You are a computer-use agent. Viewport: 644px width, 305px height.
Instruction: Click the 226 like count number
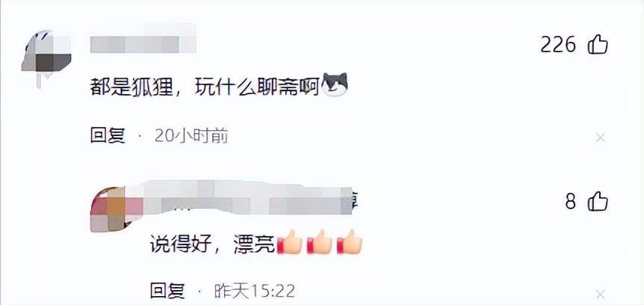559,45
